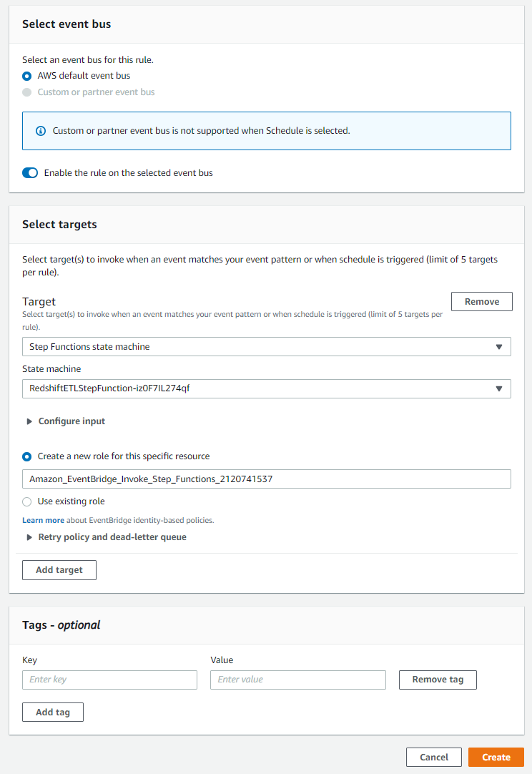Choose Create a new role for this resource
Screen dimensions: 532x774
[x=27, y=456]
